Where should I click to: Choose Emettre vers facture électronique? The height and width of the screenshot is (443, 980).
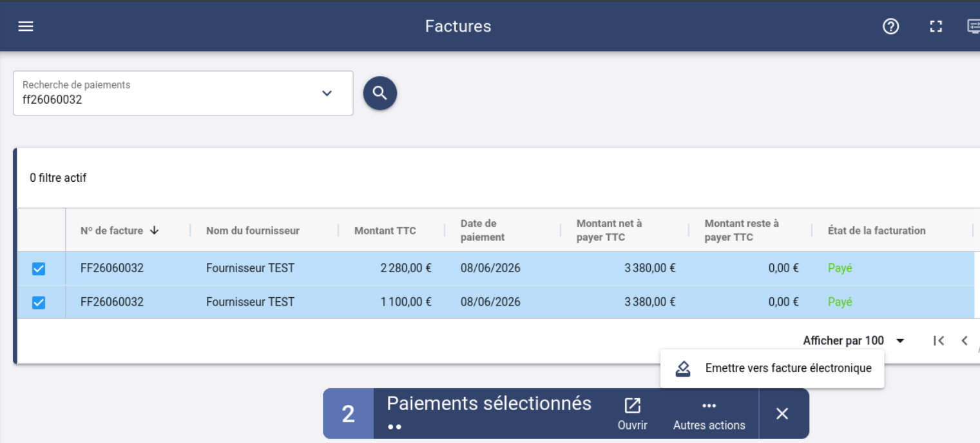772,368
